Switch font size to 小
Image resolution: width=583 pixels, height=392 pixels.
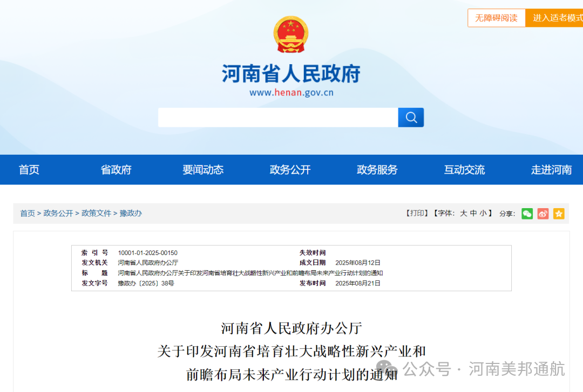(483, 214)
